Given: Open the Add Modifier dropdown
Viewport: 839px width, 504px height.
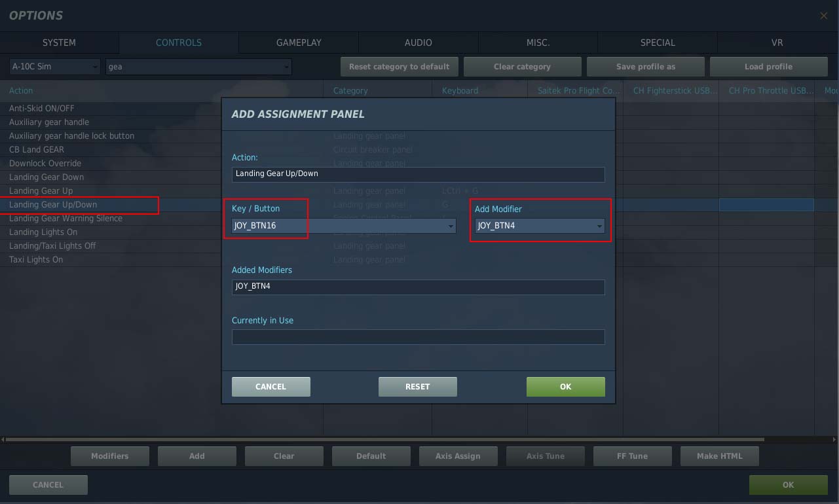Looking at the screenshot, I should pyautogui.click(x=540, y=226).
